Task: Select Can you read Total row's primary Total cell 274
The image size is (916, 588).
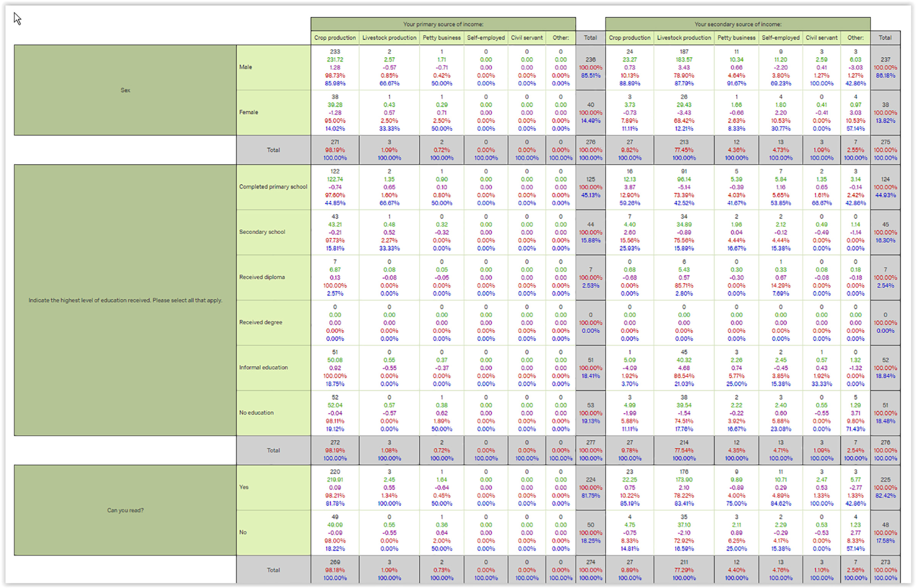Action: click(x=590, y=570)
